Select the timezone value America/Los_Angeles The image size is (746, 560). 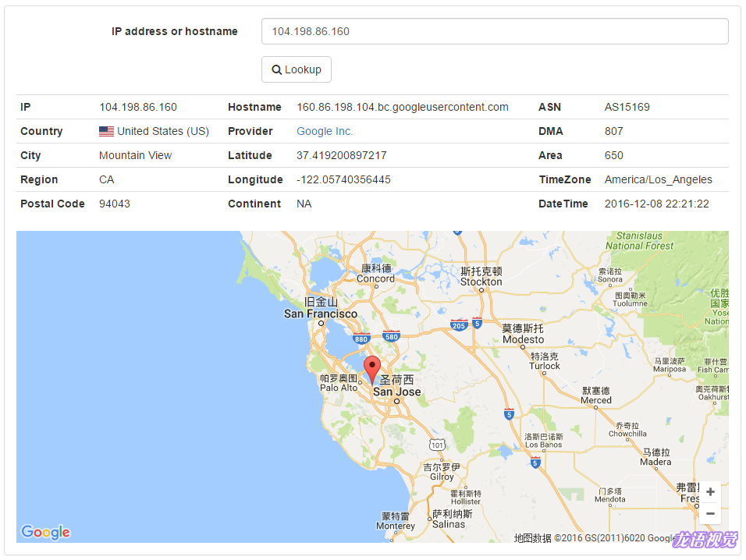point(659,179)
